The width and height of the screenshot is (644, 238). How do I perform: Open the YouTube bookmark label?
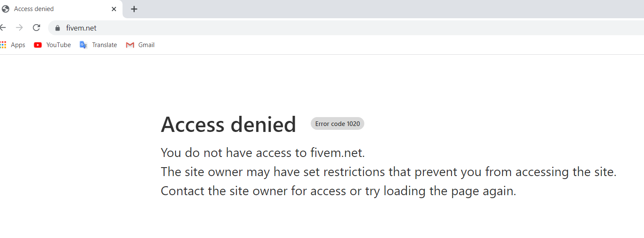pyautogui.click(x=58, y=45)
